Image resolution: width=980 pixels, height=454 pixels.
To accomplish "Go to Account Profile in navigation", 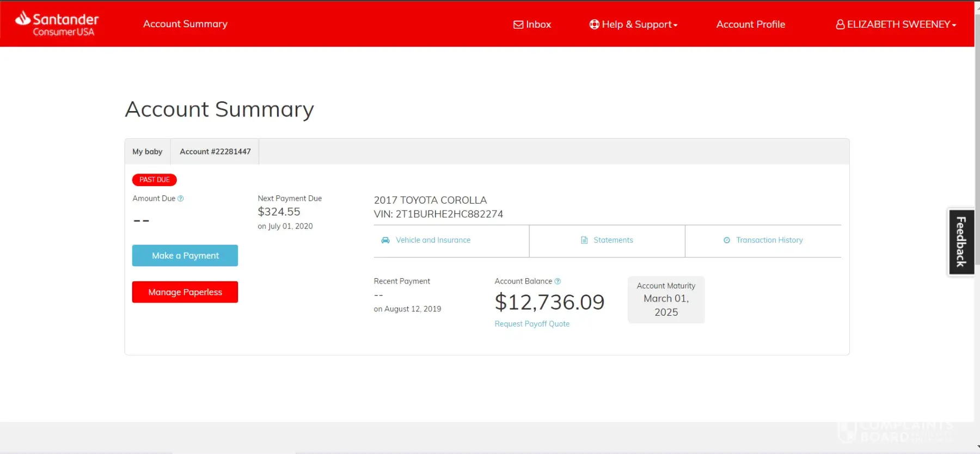I will point(751,24).
